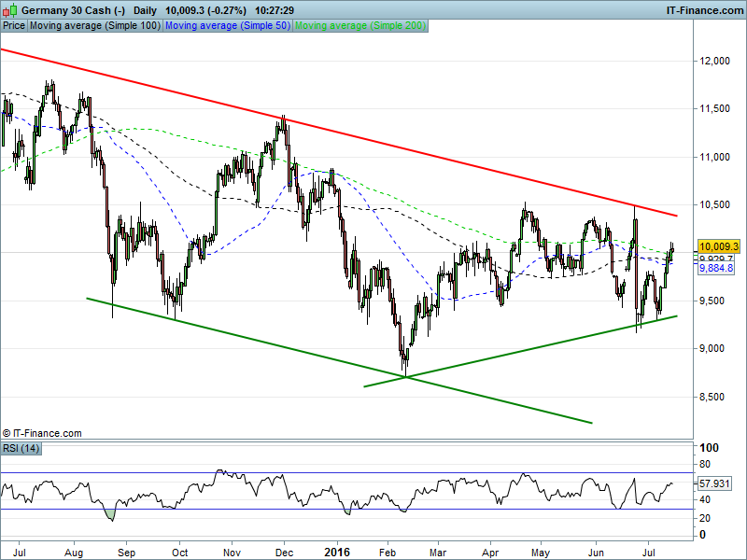Click the 57.931 RSI value tag
The width and height of the screenshot is (747, 560).
tap(714, 483)
